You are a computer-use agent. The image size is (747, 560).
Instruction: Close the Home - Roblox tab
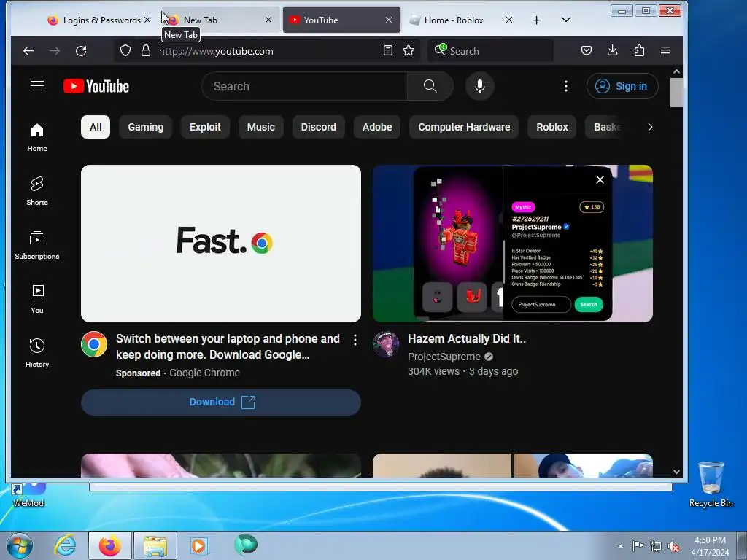[508, 20]
